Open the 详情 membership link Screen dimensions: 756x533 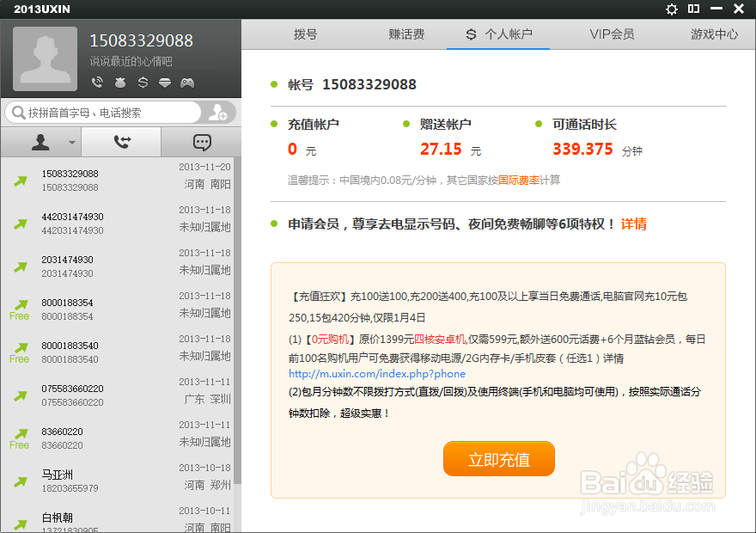(x=633, y=224)
